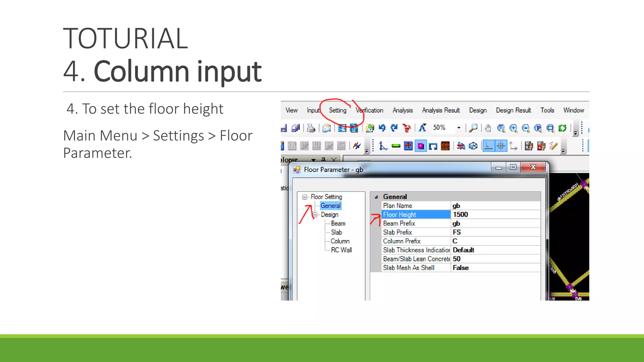Open the 50% zoom level dropdown
Screen dimensions: 644x362
point(459,128)
